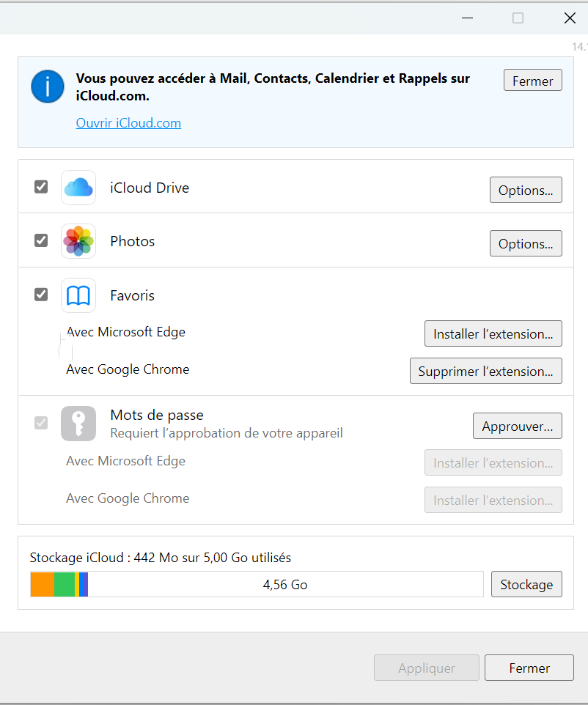This screenshot has height=705, width=588.
Task: Click the green segment of storage bar
Action: click(x=65, y=584)
